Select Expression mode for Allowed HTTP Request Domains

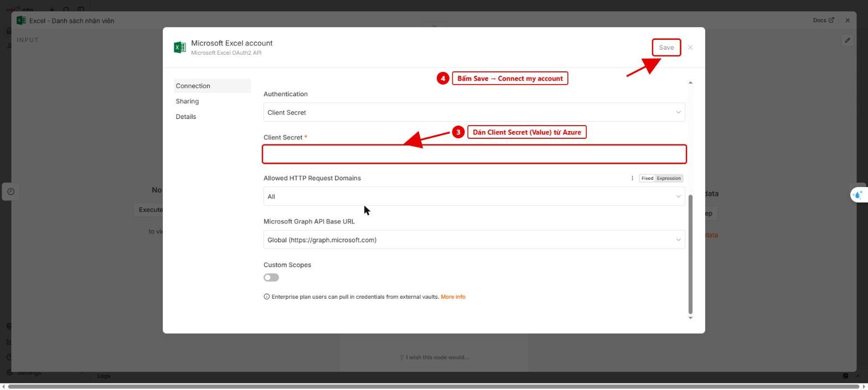coord(669,178)
